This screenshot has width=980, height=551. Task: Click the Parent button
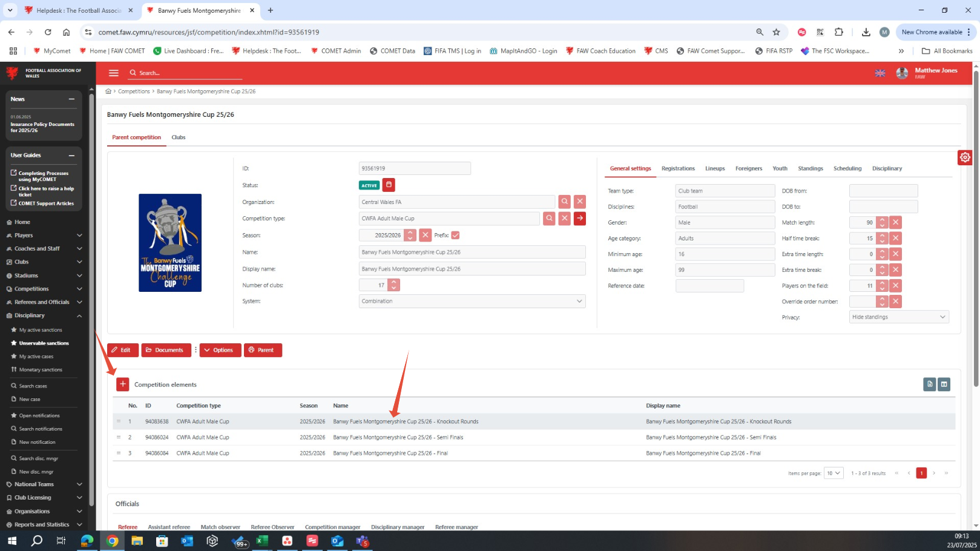(x=263, y=350)
